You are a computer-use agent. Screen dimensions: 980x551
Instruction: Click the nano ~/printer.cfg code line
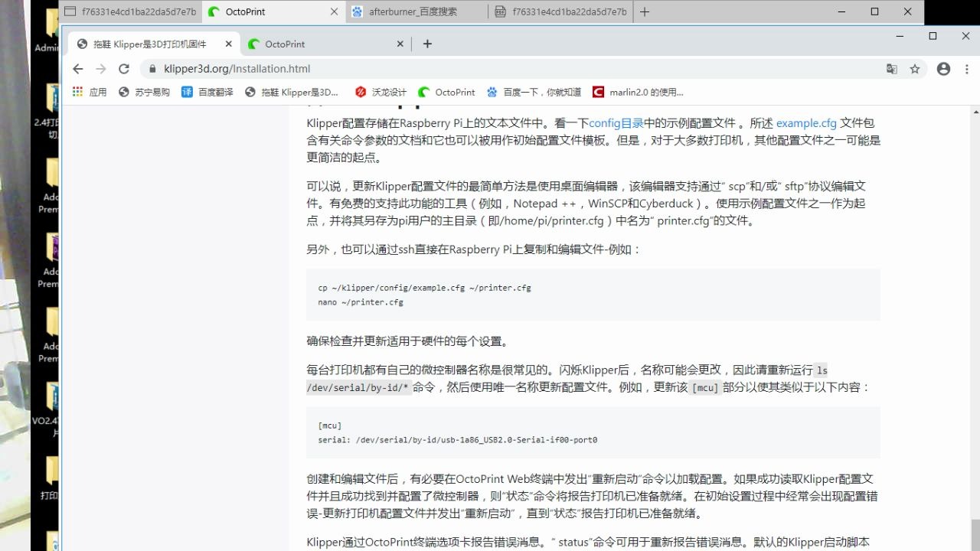[x=361, y=302]
